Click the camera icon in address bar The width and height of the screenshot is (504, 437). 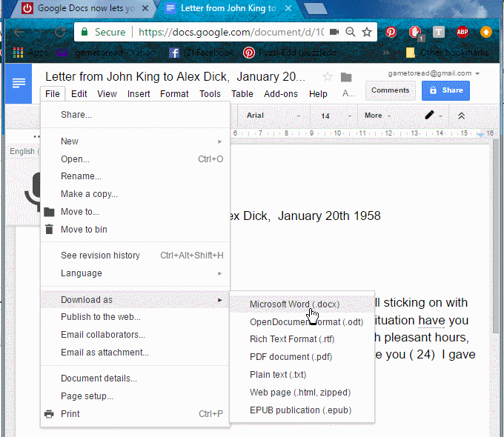click(x=334, y=32)
